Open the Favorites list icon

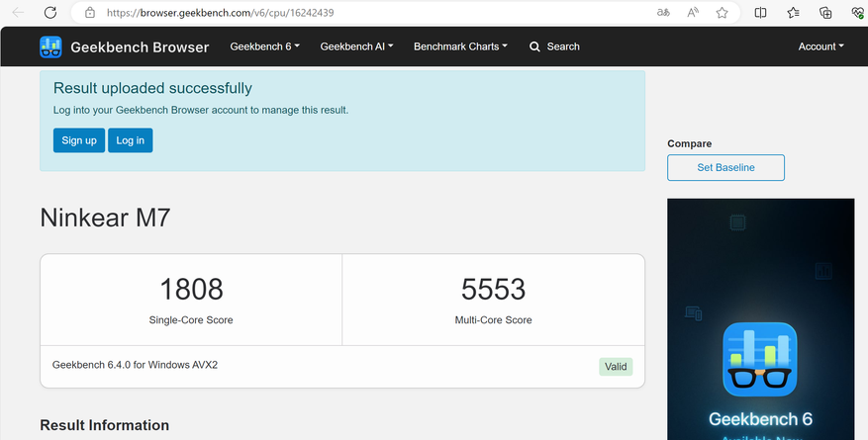pos(793,12)
